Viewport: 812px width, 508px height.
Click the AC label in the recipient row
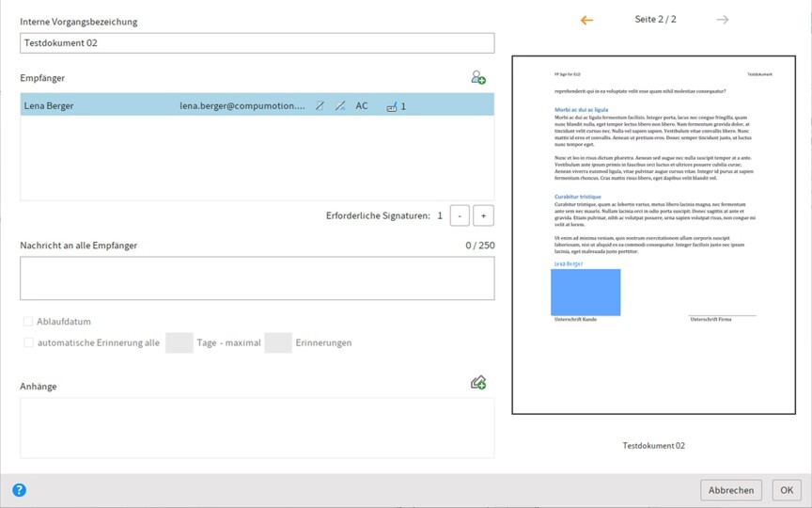point(362,105)
